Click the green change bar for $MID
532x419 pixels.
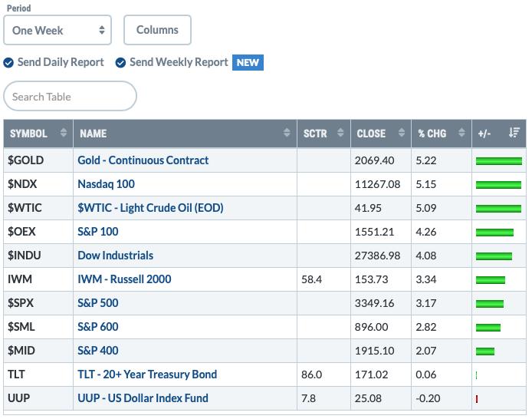(485, 351)
